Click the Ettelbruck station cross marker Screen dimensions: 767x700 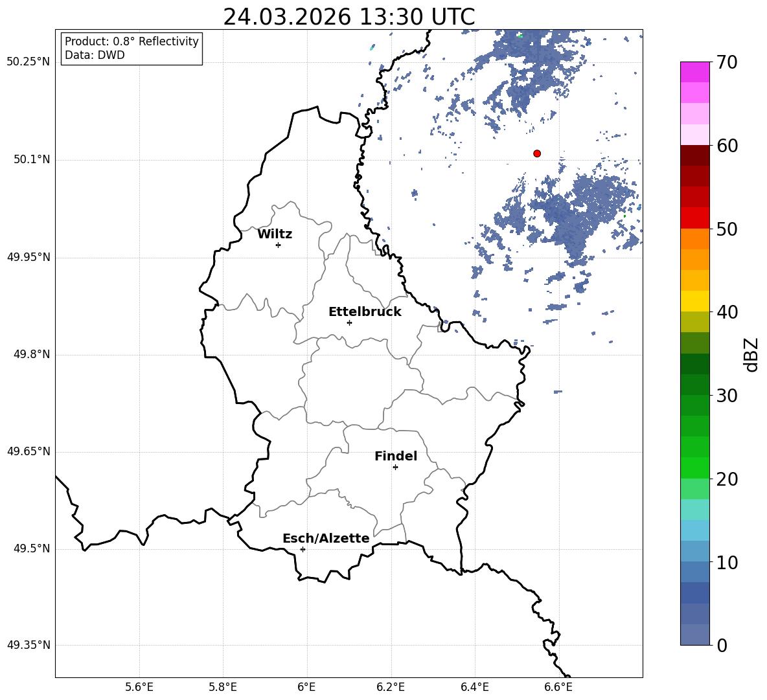pos(349,322)
